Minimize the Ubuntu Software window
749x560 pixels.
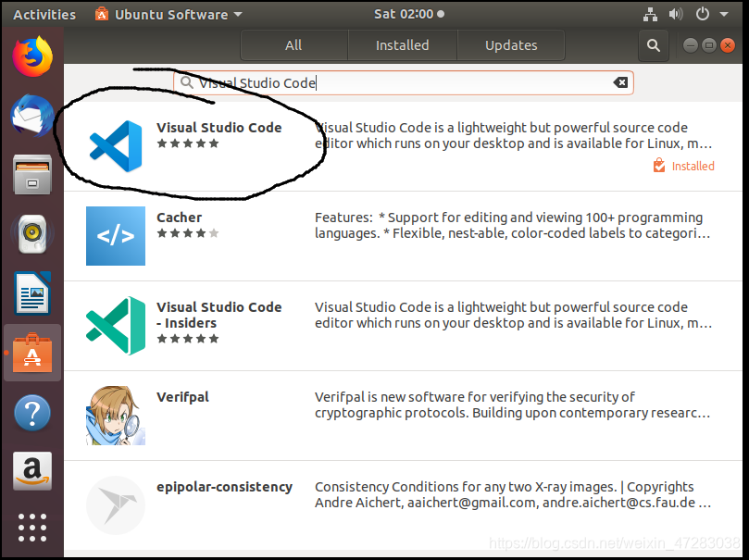coord(691,45)
